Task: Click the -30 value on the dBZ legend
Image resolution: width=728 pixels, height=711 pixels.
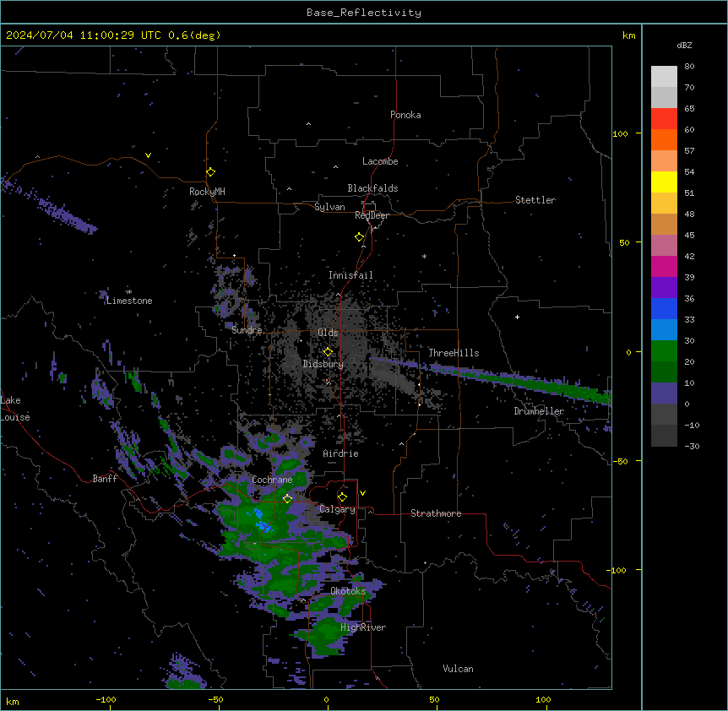Action: pos(692,447)
